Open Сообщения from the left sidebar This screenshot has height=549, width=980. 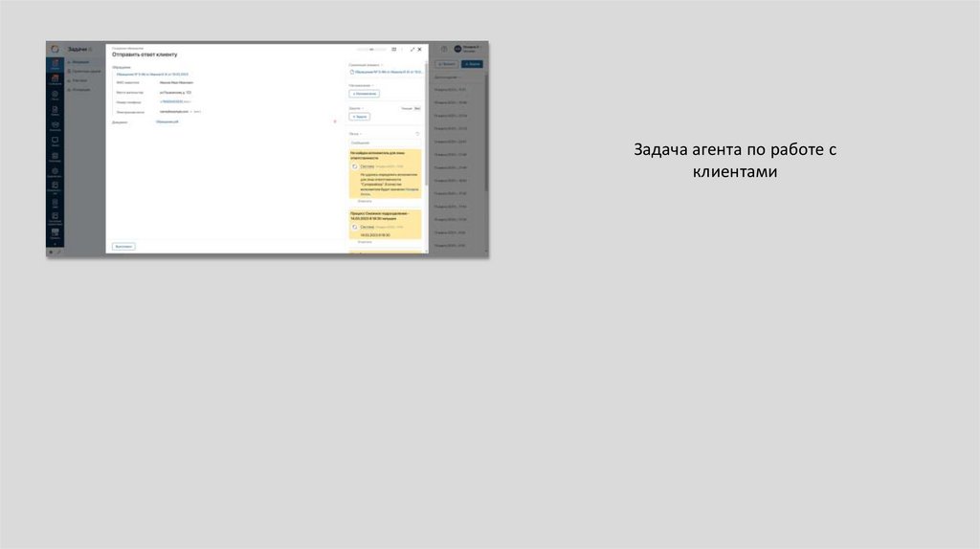[x=56, y=125]
